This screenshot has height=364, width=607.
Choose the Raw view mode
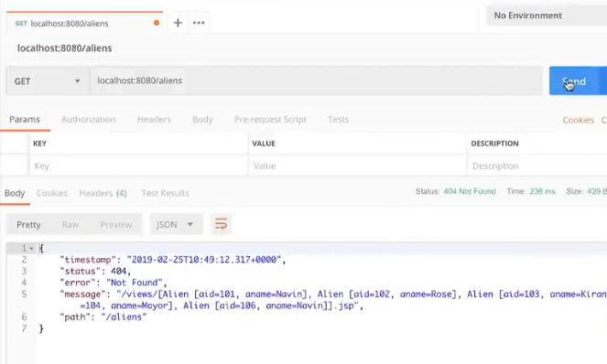pos(70,225)
